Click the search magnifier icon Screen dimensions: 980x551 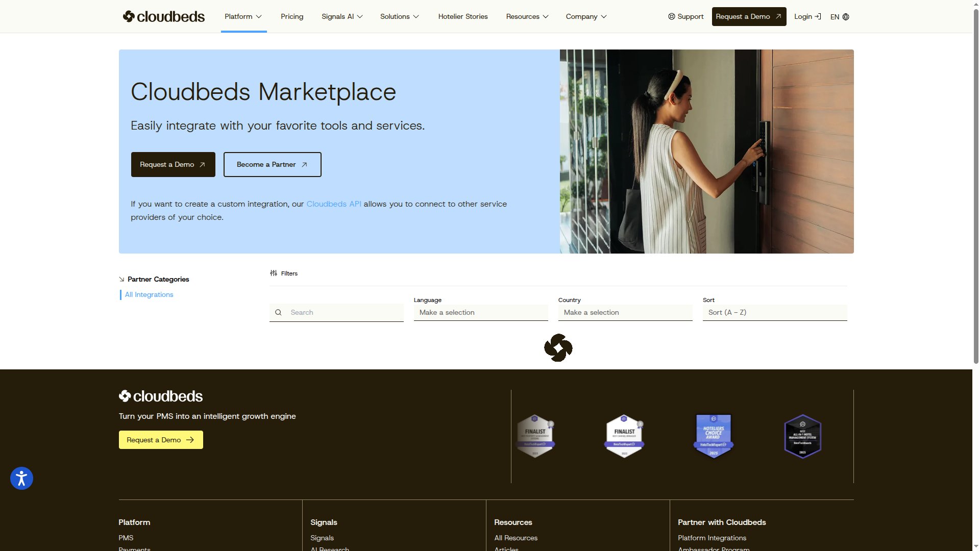point(279,312)
